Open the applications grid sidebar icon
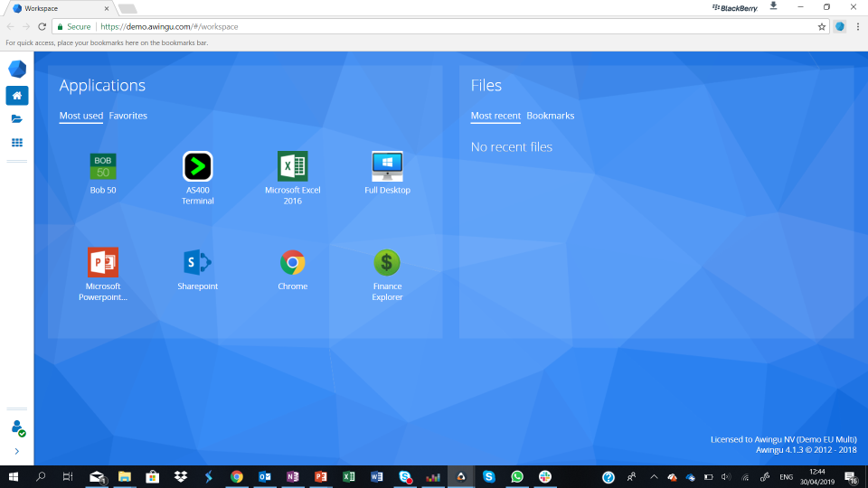Viewport: 868px width, 488px height. tap(17, 143)
